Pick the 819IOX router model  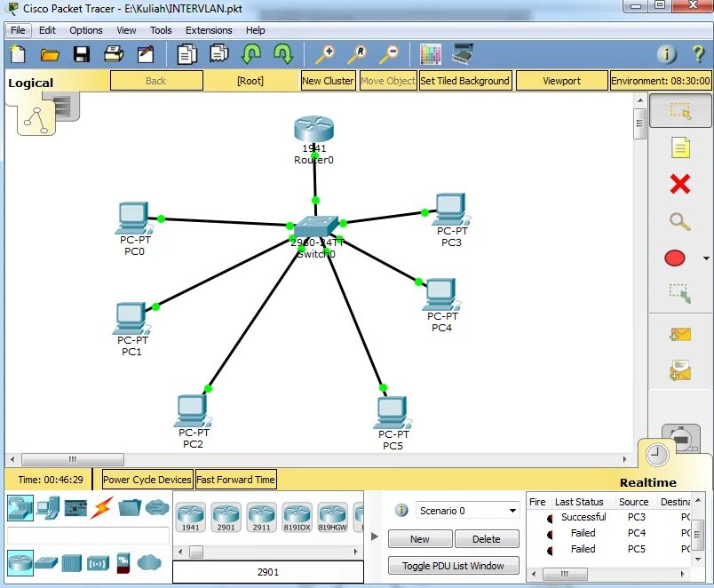pos(297,517)
